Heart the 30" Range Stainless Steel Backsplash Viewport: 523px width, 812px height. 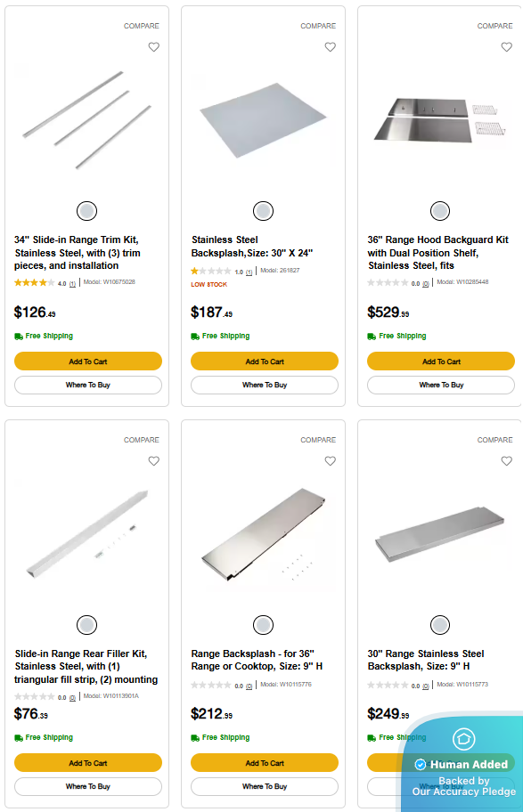507,461
